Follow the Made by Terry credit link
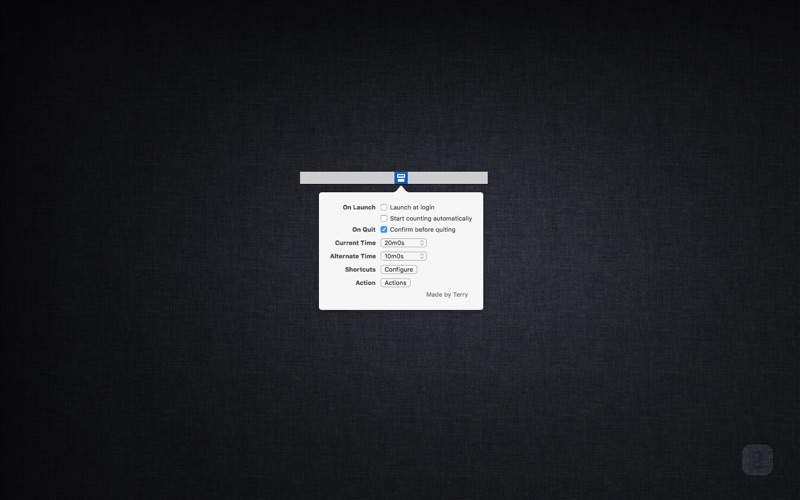Viewport: 800px width, 500px height. (x=447, y=294)
